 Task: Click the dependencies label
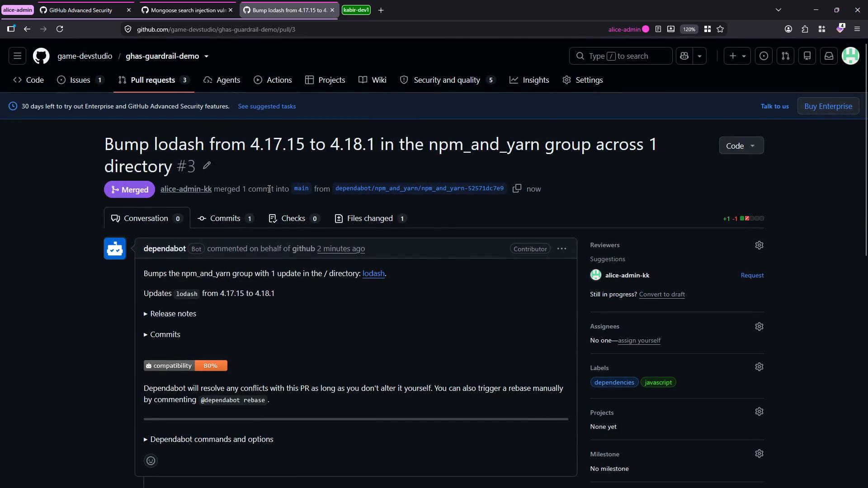point(614,382)
